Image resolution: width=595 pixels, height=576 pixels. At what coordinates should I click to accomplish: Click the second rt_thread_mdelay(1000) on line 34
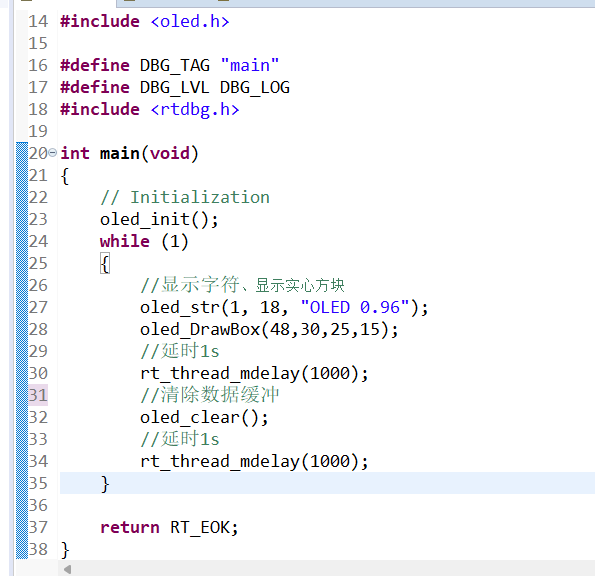click(254, 461)
